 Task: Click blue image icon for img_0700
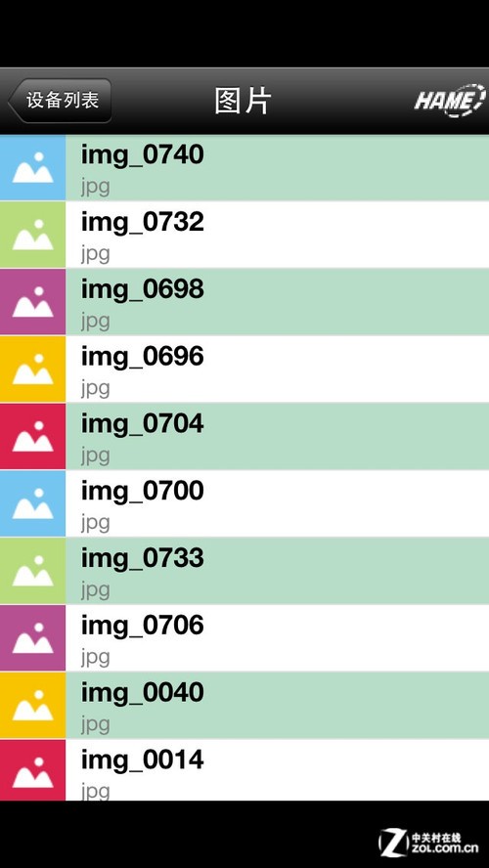[32, 503]
